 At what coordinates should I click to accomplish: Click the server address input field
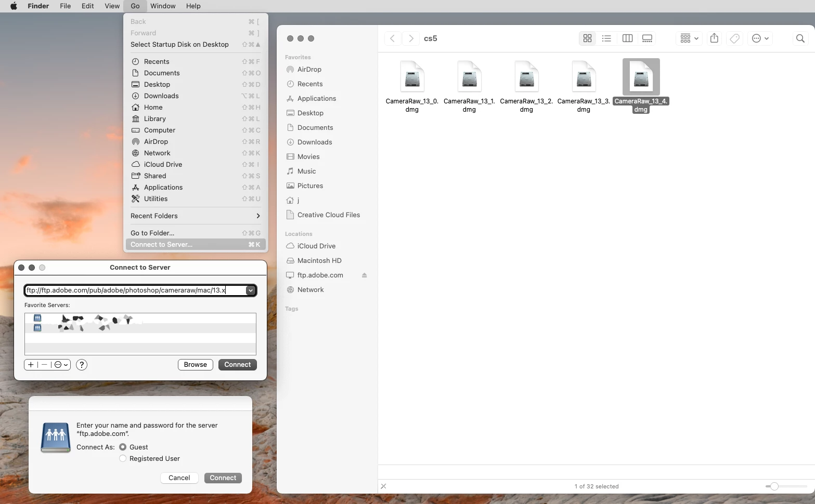(135, 290)
